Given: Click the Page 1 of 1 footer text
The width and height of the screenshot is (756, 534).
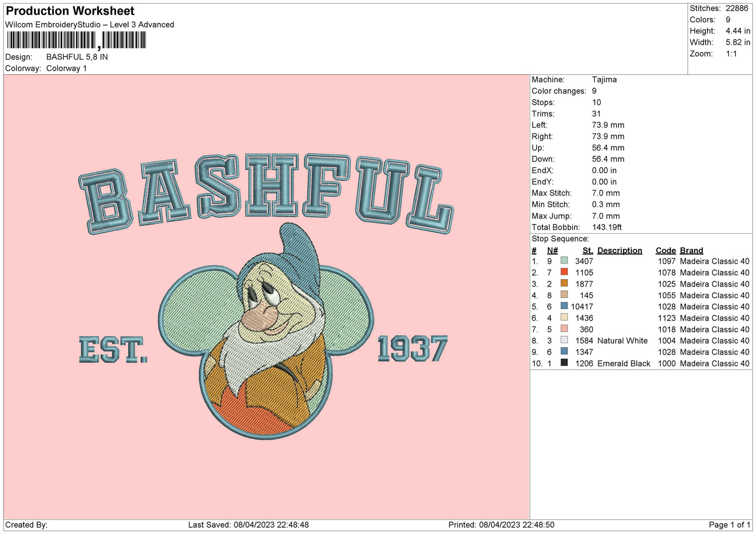Looking at the screenshot, I should point(729,525).
